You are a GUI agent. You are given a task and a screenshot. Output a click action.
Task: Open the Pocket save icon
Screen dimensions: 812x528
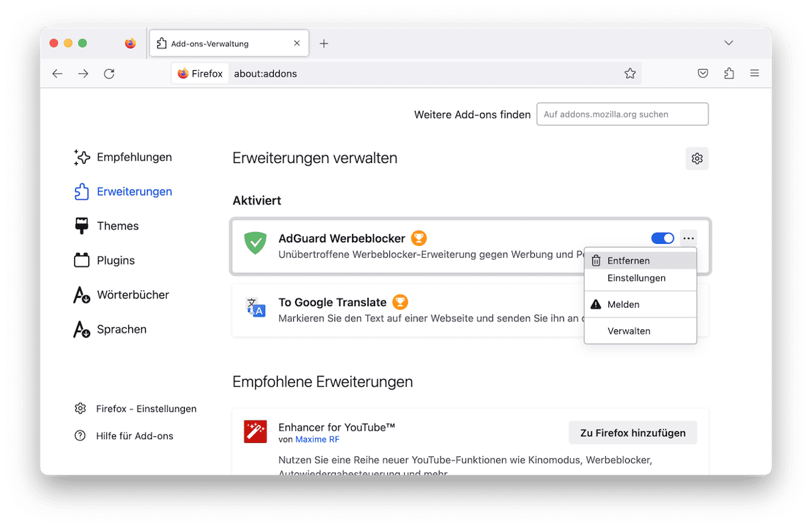click(x=702, y=74)
